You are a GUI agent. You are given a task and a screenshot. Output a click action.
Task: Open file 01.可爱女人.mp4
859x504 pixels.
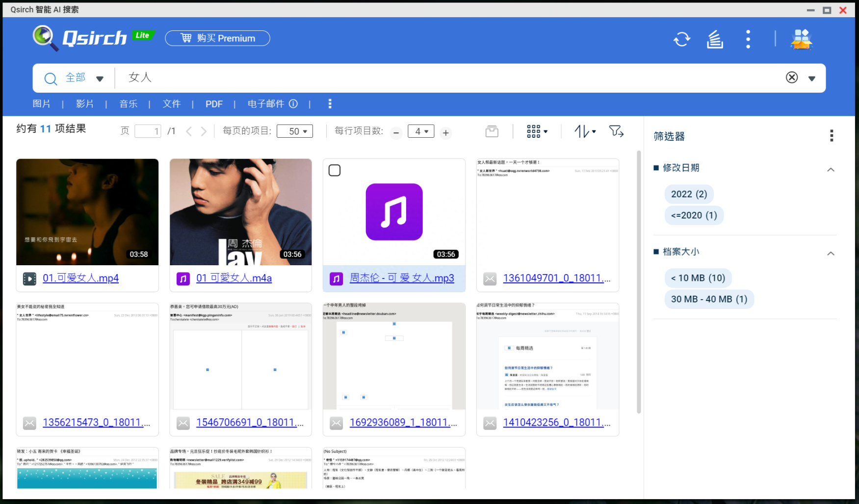pyautogui.click(x=80, y=278)
